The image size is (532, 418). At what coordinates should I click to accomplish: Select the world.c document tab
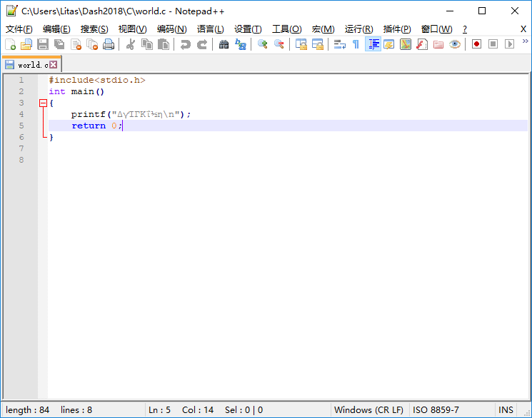31,64
